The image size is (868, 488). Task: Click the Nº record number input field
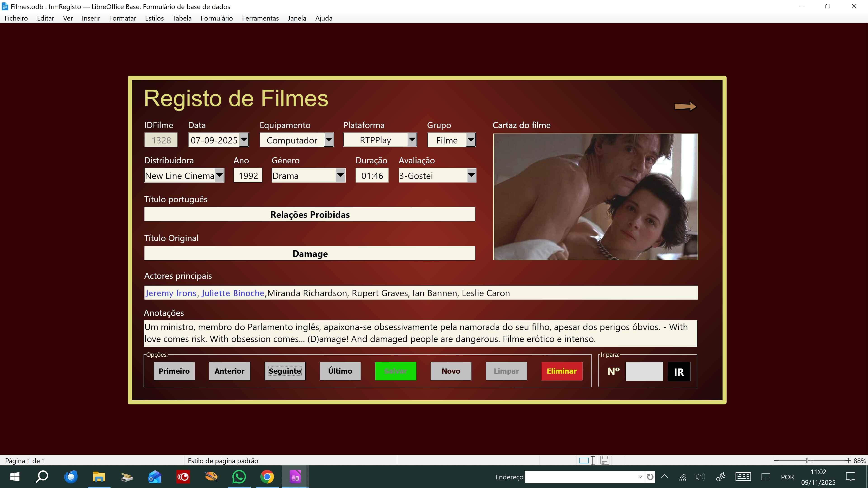pos(644,371)
